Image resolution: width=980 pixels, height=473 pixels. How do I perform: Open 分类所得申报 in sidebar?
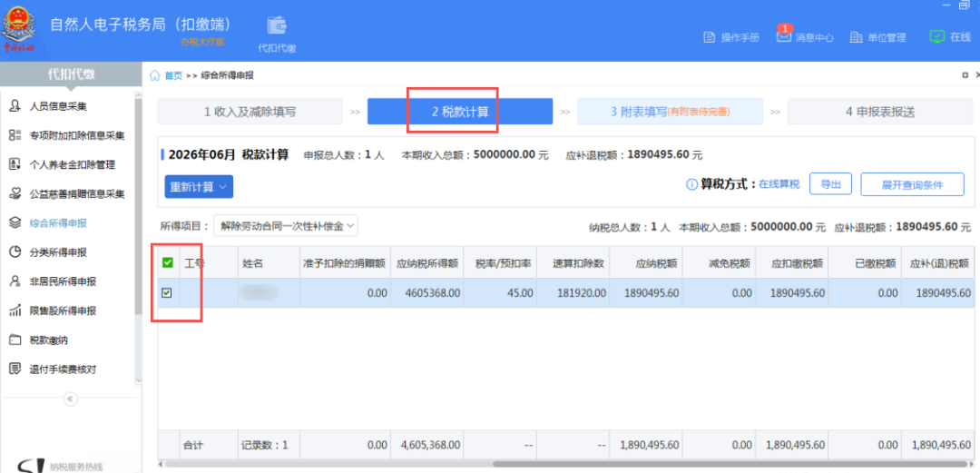[58, 252]
